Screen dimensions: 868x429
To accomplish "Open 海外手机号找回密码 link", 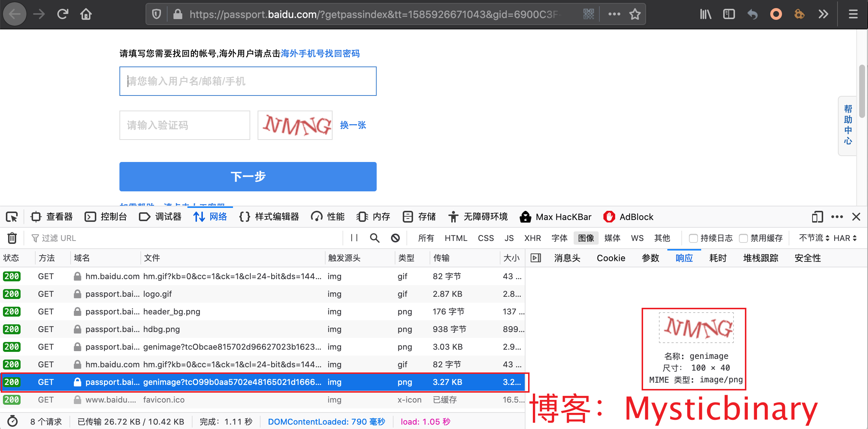I will pos(320,54).
